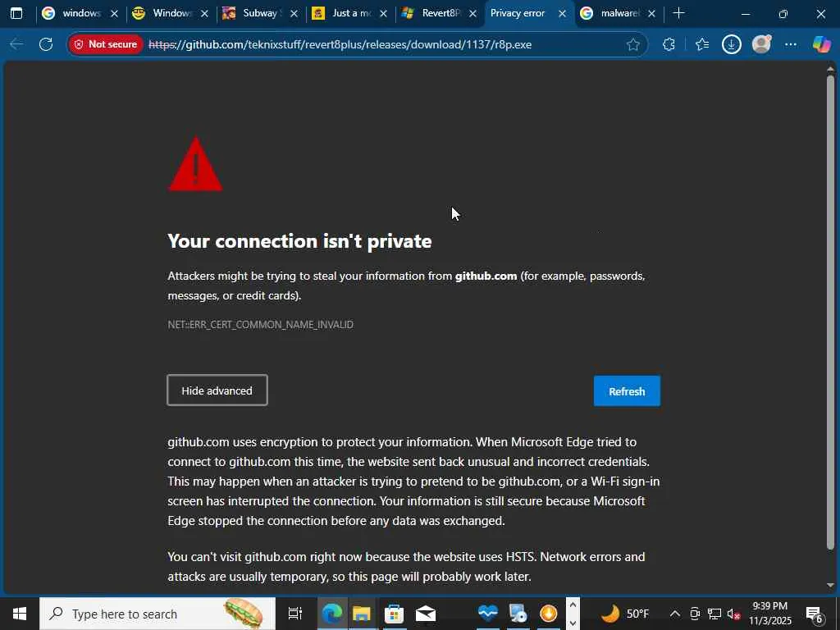Click the network tray icon
Image resolution: width=840 pixels, height=630 pixels.
[x=714, y=614]
